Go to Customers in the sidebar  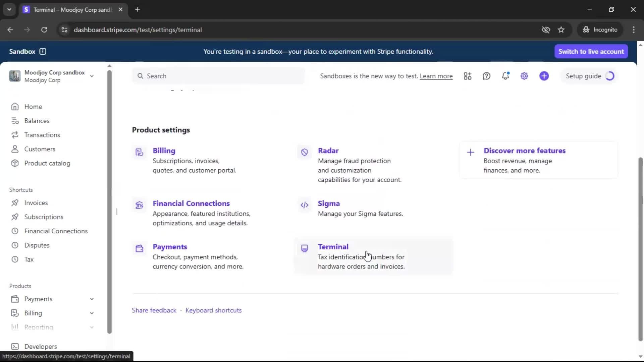tap(40, 149)
